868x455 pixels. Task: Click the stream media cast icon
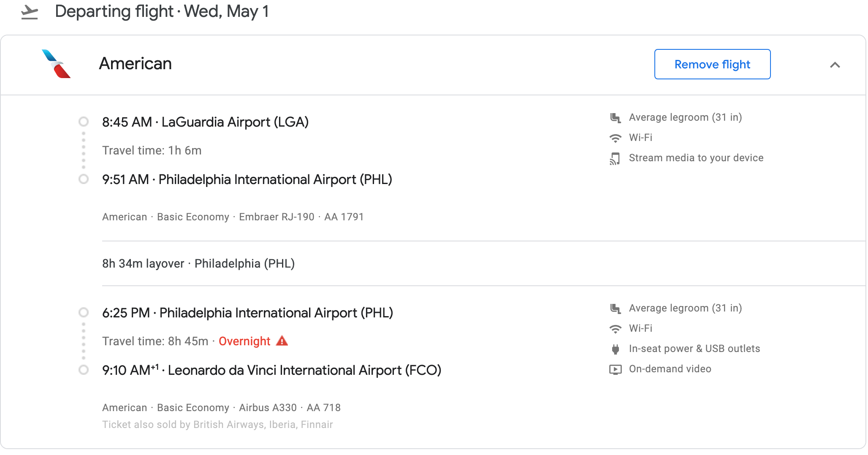615,159
